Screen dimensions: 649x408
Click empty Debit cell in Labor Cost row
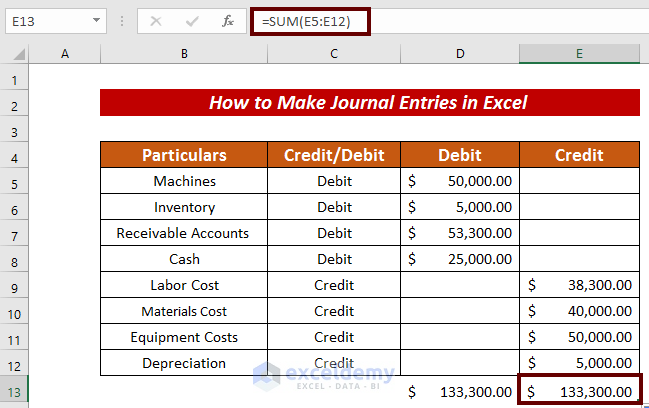pyautogui.click(x=460, y=285)
